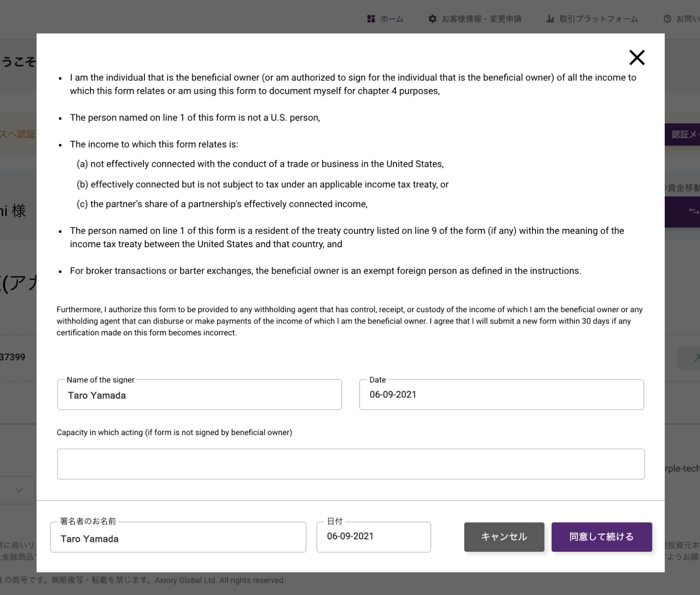Focus the Name of the signer field
This screenshot has height=595, width=700.
[x=199, y=395]
